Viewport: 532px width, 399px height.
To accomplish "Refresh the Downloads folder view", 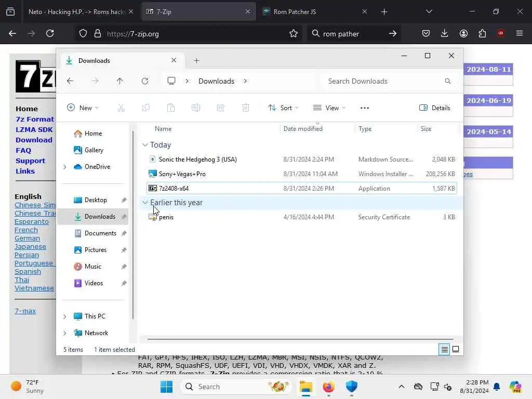I will point(145,81).
